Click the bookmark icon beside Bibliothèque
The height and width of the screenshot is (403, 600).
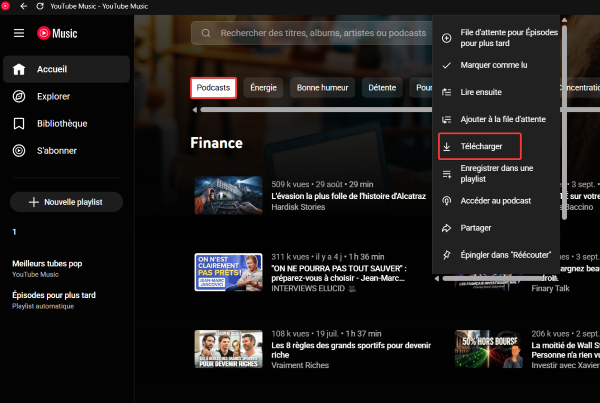click(19, 124)
